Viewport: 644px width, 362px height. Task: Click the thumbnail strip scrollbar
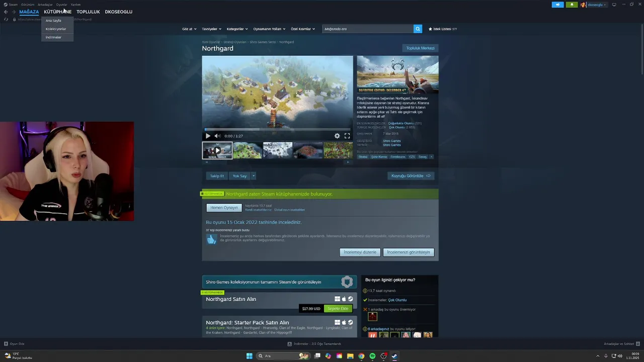tap(277, 162)
